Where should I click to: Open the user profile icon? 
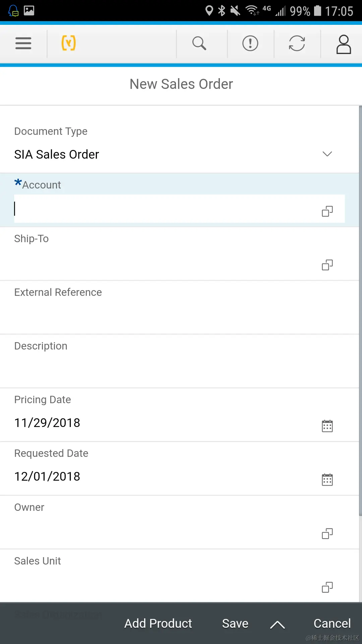coord(344,44)
